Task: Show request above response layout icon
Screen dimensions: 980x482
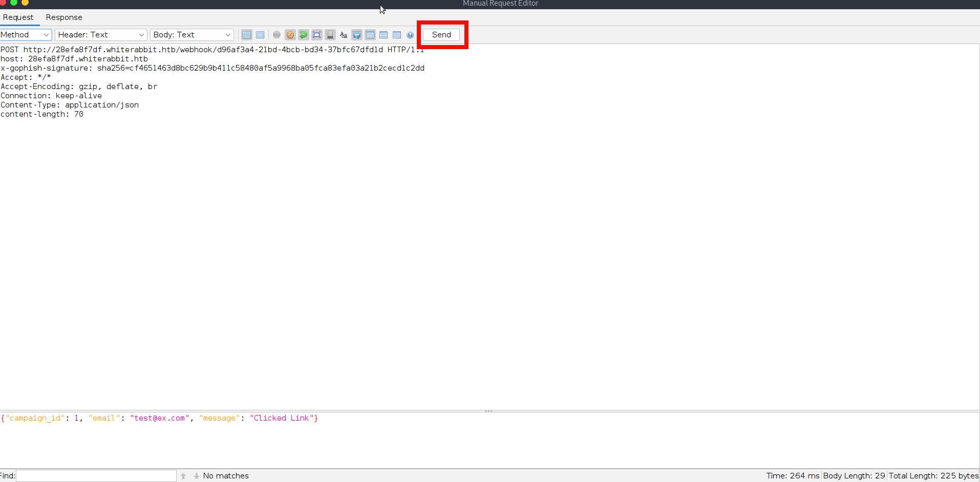Action: coord(384,35)
